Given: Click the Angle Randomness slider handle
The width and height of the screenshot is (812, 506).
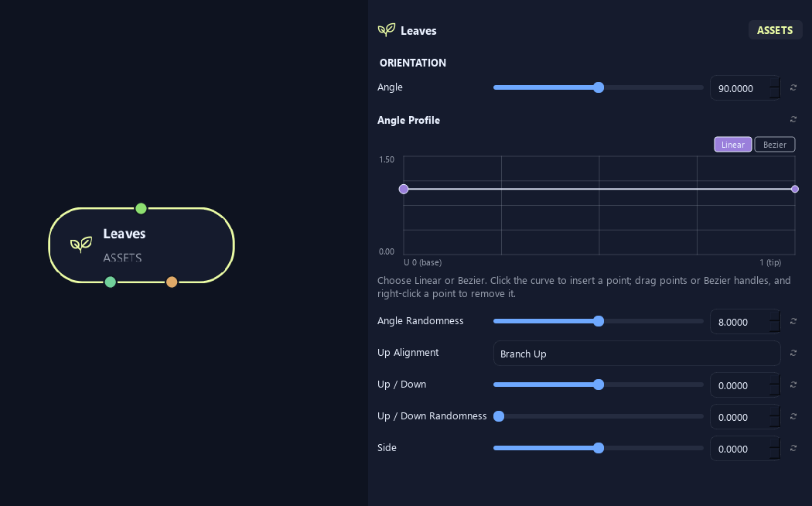Looking at the screenshot, I should (x=599, y=321).
